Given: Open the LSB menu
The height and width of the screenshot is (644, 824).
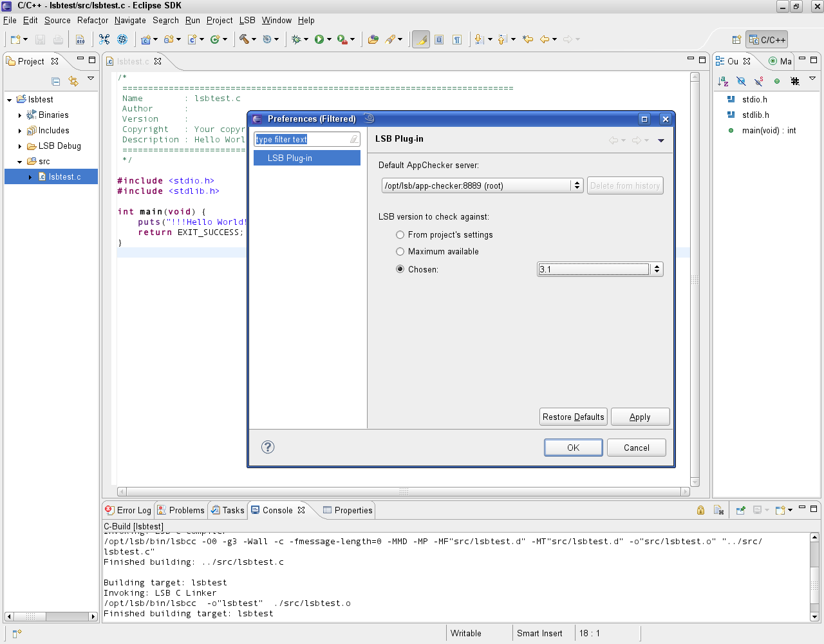Looking at the screenshot, I should tap(247, 20).
